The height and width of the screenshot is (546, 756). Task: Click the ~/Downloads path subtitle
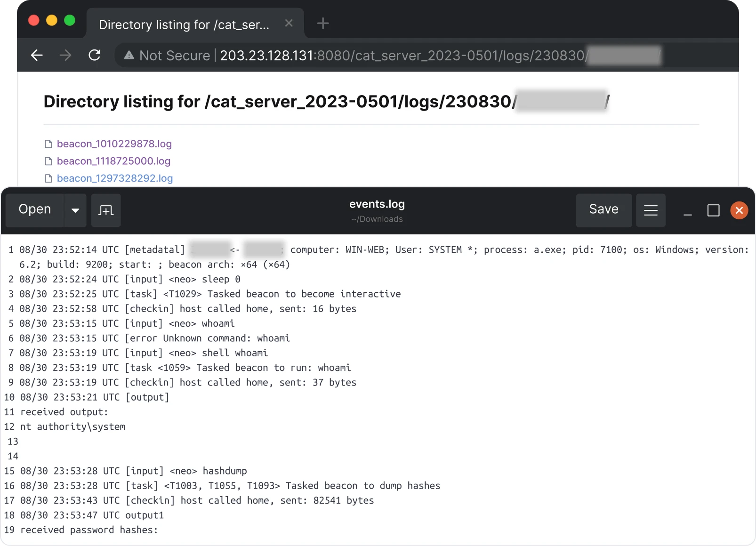[377, 219]
